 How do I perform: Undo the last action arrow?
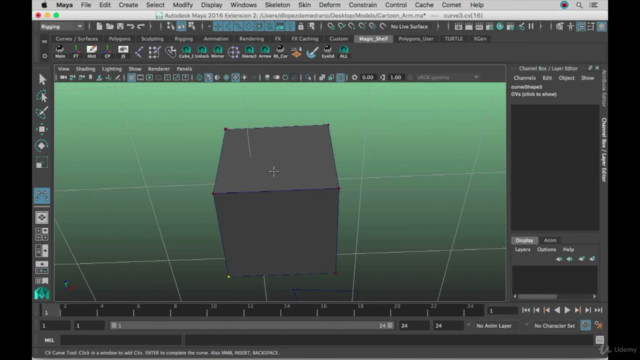(130, 27)
